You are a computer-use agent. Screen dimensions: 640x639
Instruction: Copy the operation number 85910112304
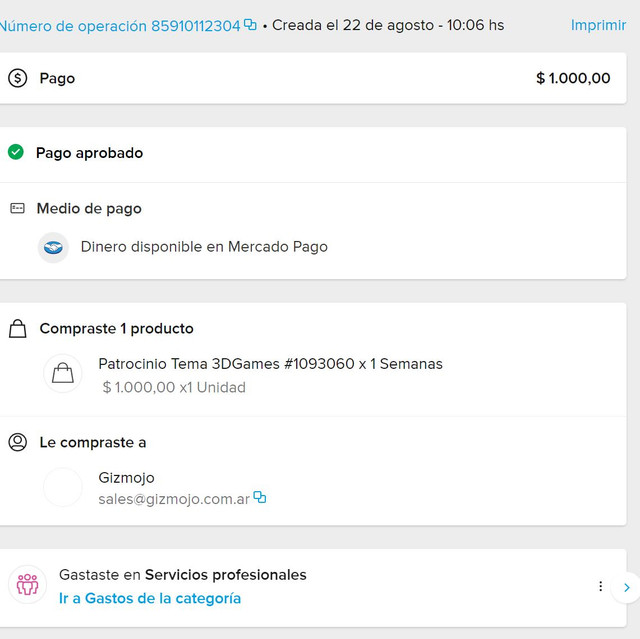[250, 25]
